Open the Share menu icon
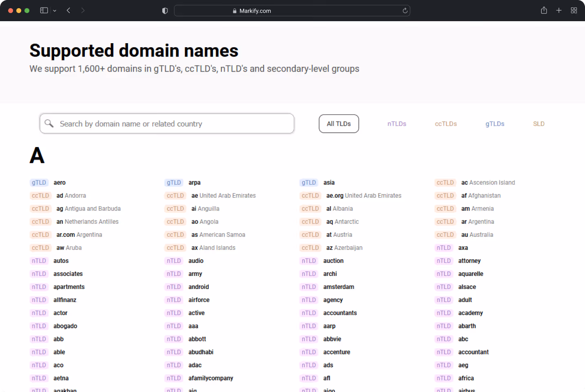 [x=544, y=11]
